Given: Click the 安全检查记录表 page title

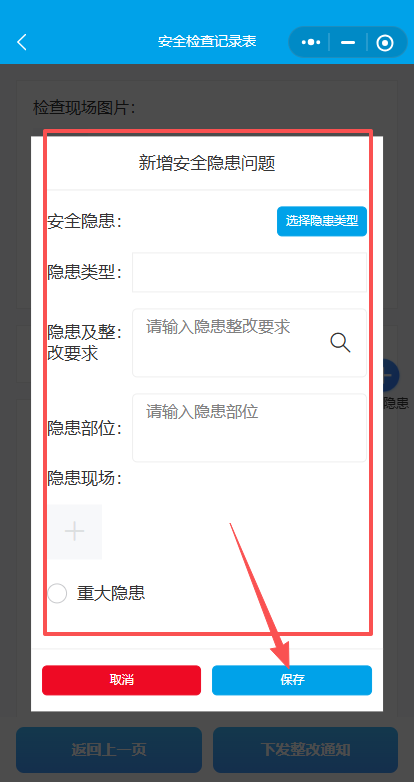Looking at the screenshot, I should point(207,41).
